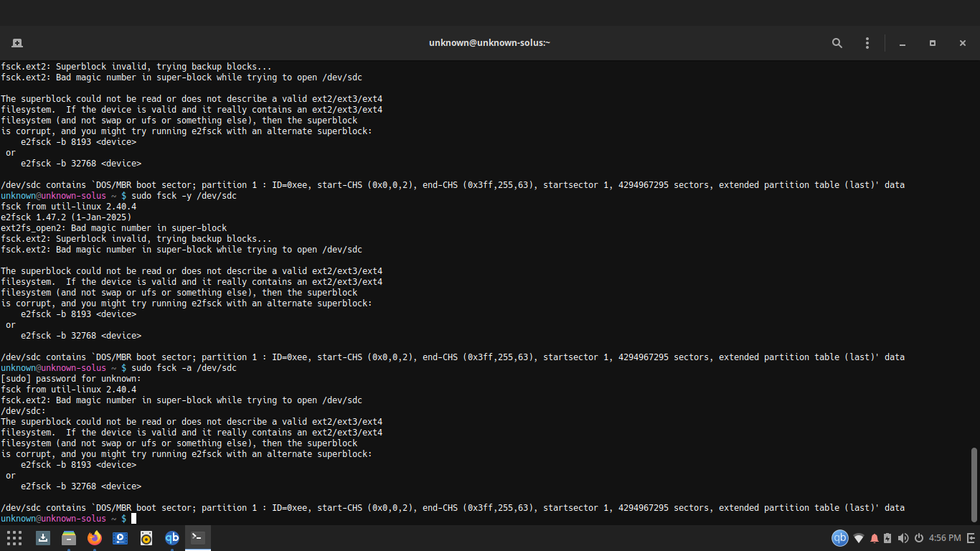Viewport: 980px width, 551px height.
Task: Open the Rhythmbox speaker icon
Action: pos(146,537)
